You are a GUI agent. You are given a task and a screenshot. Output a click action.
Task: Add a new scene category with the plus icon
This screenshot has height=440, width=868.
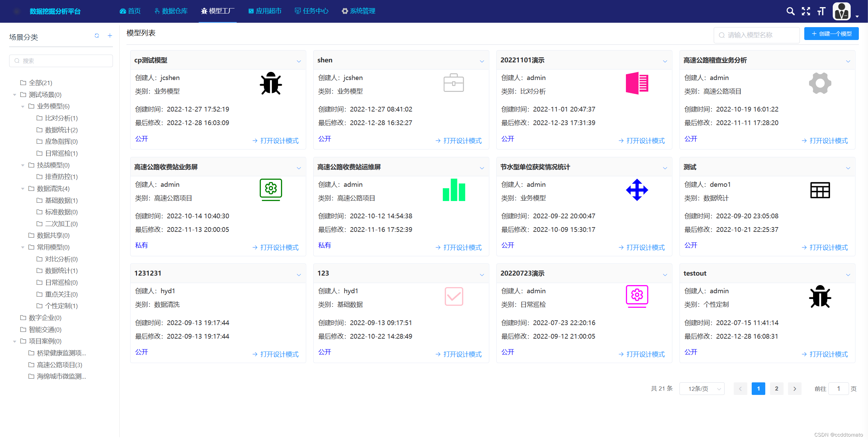click(110, 36)
